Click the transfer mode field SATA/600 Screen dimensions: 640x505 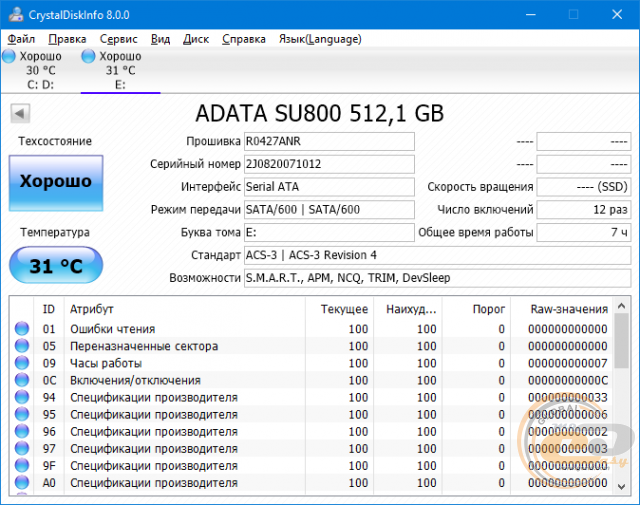329,210
